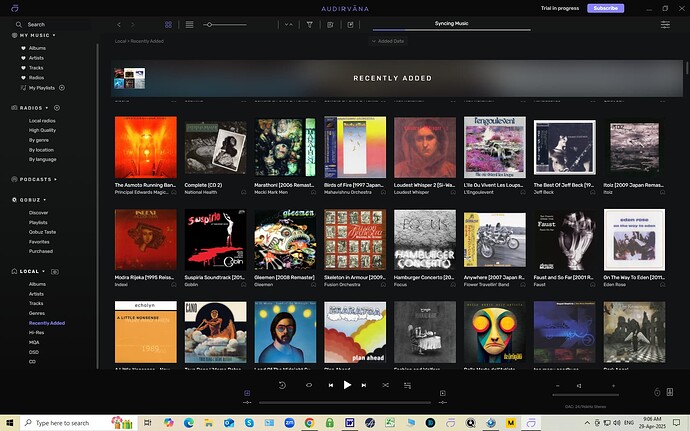
Task: Increase volume with the plus button
Action: [x=613, y=386]
